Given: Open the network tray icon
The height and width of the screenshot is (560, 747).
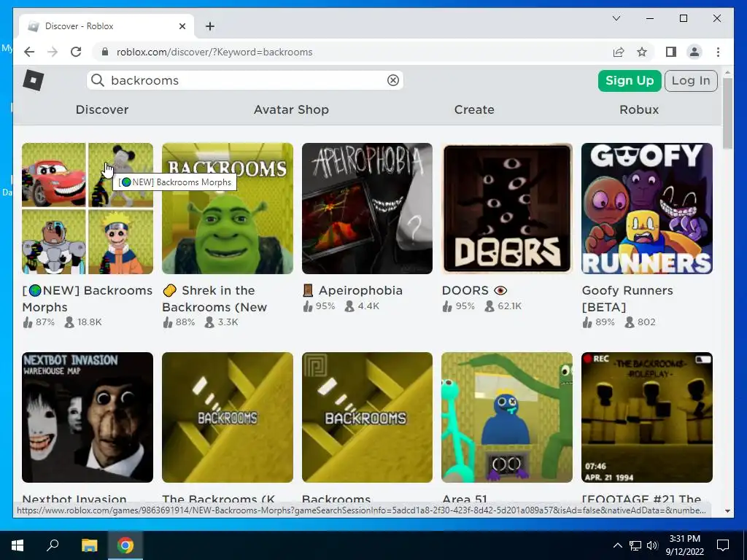Looking at the screenshot, I should (635, 545).
